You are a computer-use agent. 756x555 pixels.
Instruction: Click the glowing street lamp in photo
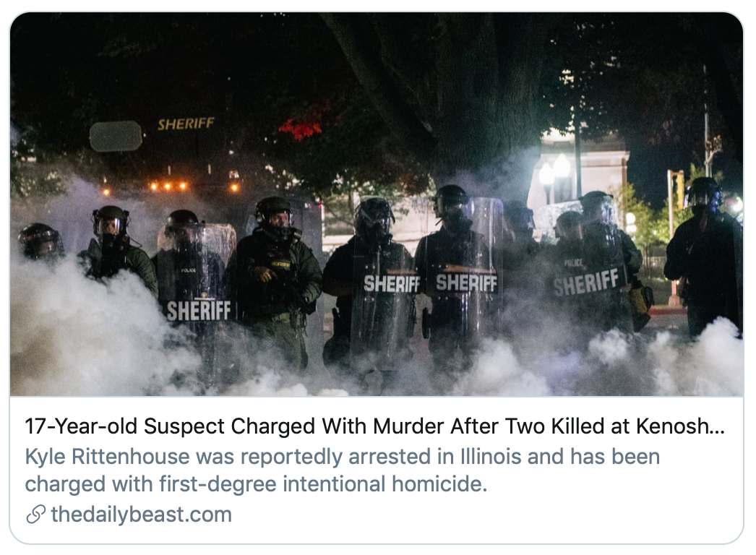click(x=554, y=172)
